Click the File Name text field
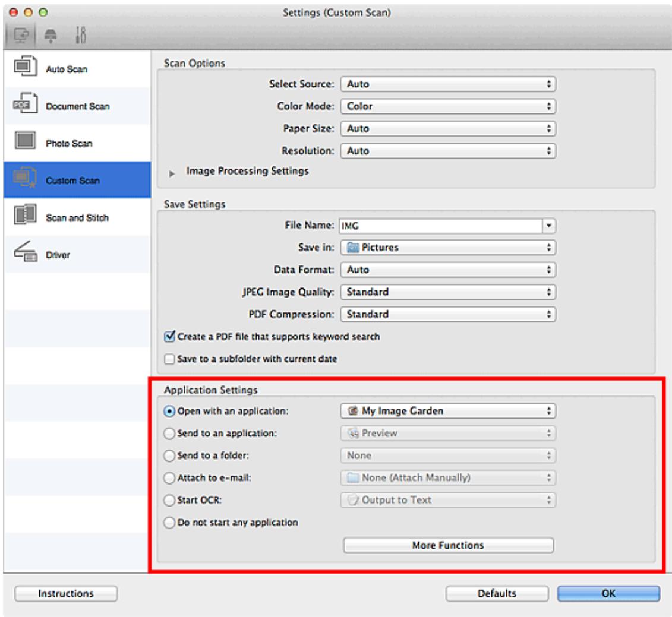This screenshot has width=672, height=617. (440, 226)
